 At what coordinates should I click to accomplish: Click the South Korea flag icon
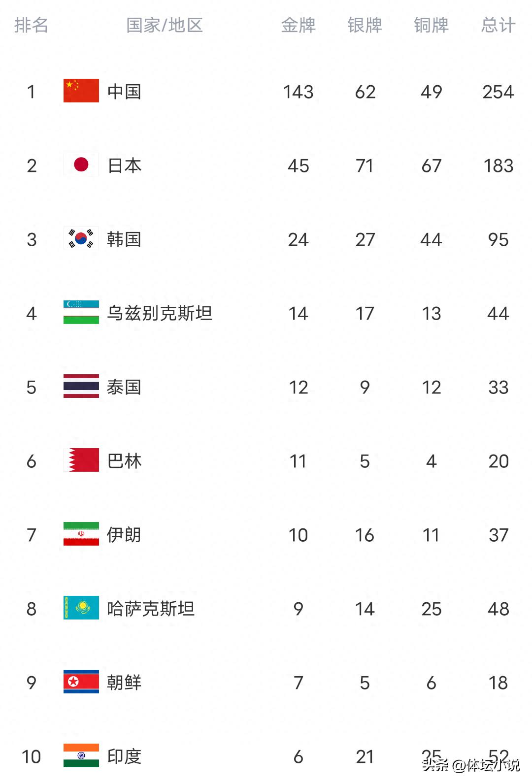click(81, 238)
